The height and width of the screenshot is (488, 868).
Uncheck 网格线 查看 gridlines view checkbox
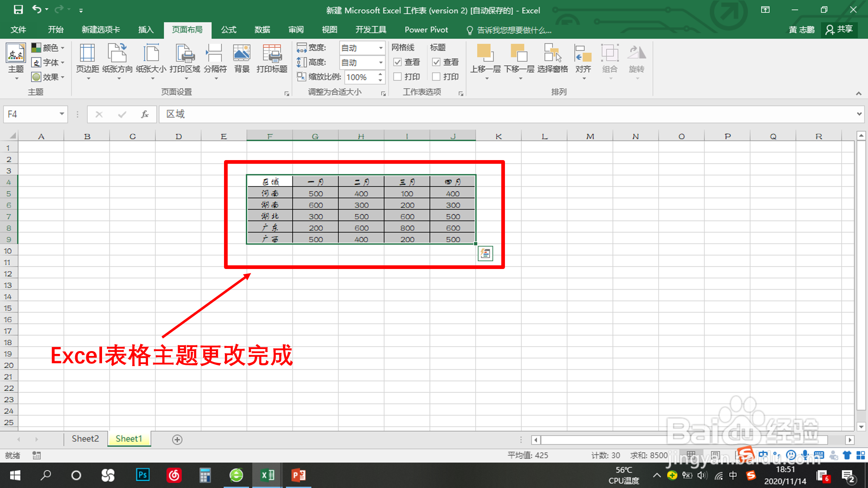click(x=398, y=62)
